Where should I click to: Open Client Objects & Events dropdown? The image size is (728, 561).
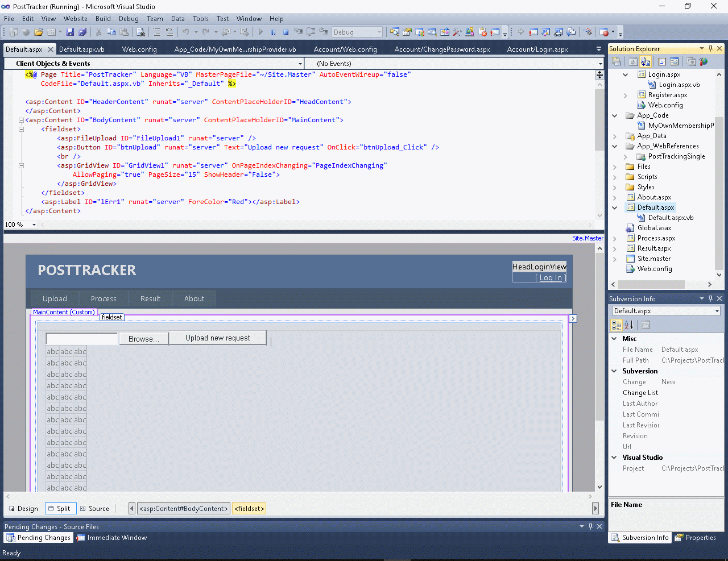pyautogui.click(x=300, y=64)
